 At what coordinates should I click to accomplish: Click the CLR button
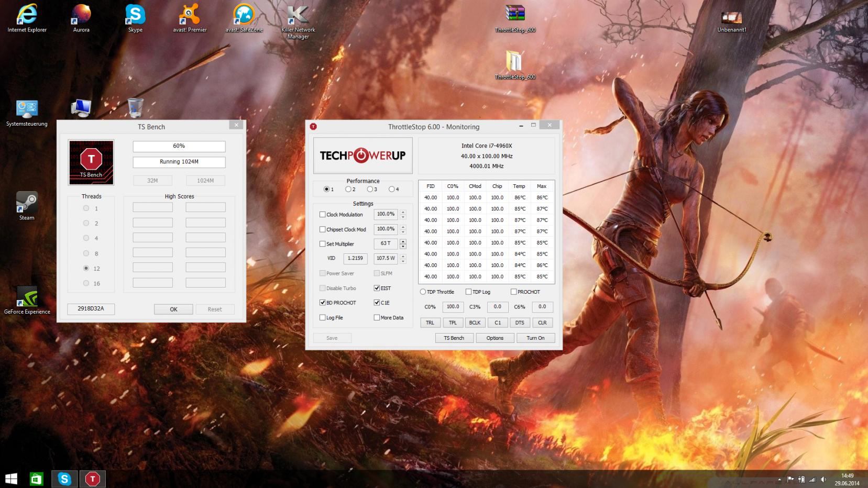(x=542, y=323)
